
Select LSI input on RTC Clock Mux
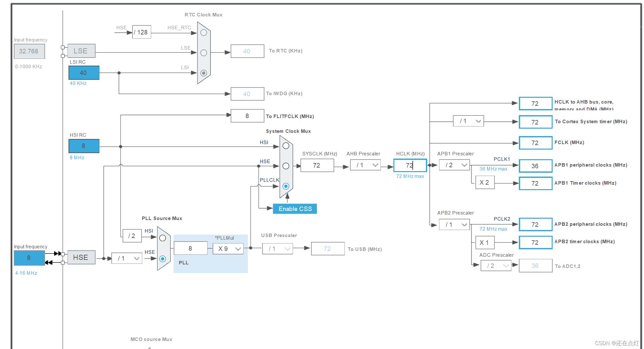coord(204,73)
